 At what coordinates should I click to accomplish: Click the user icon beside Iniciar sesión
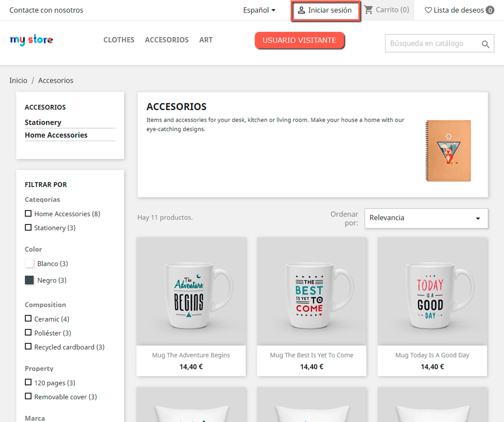302,10
